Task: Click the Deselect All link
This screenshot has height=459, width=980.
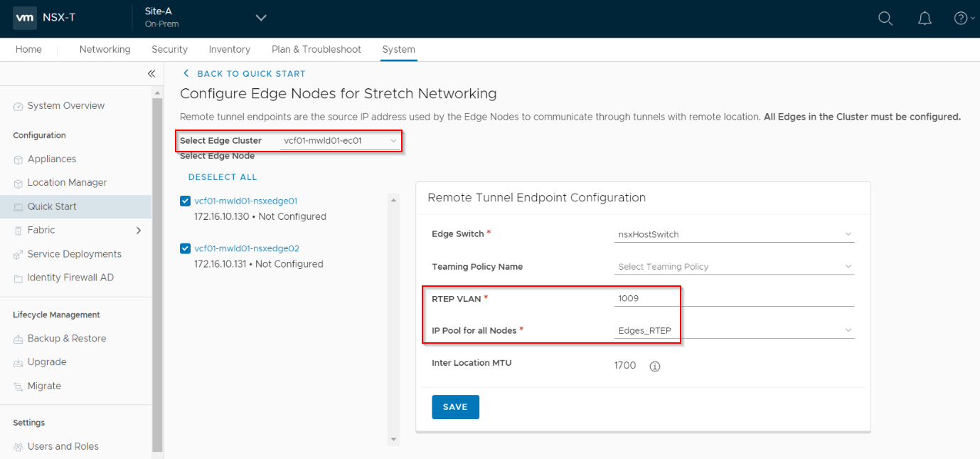Action: pyautogui.click(x=223, y=177)
